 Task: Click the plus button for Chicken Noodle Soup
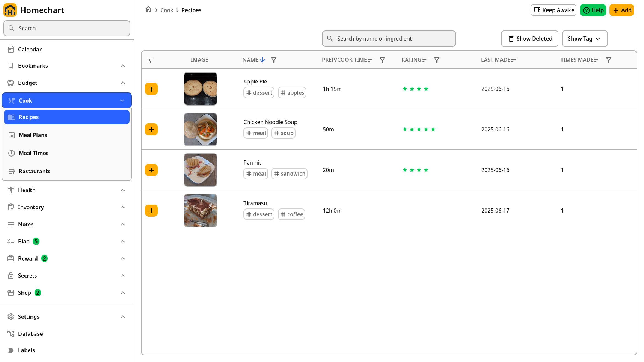[151, 129]
